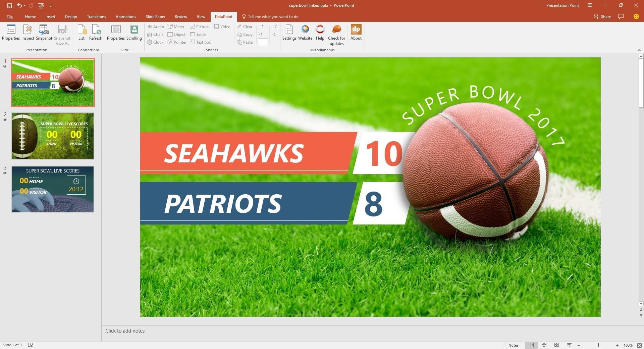Click the -1 row button
This screenshot has height=349, width=644.
(x=261, y=35)
